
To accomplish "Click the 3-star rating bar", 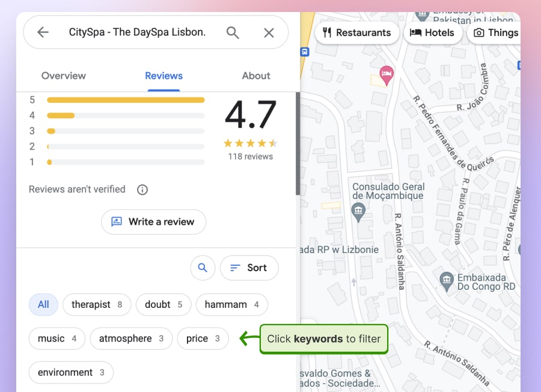I will coord(126,131).
